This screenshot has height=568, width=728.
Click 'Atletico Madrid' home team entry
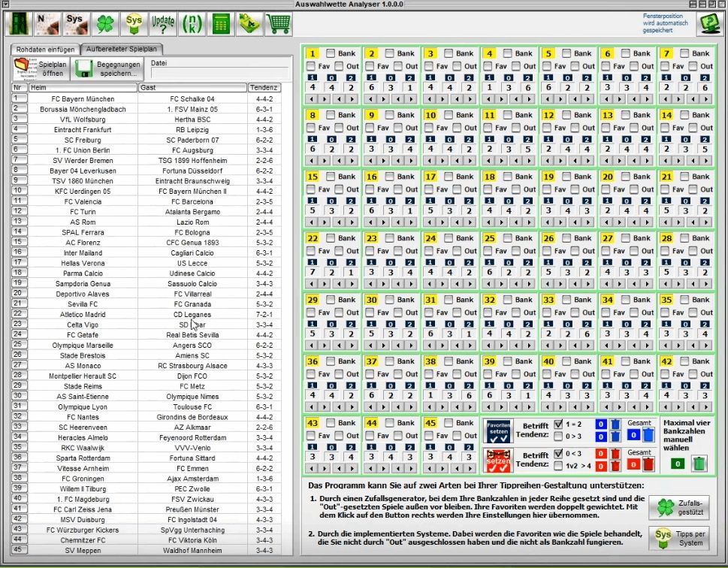coord(83,314)
